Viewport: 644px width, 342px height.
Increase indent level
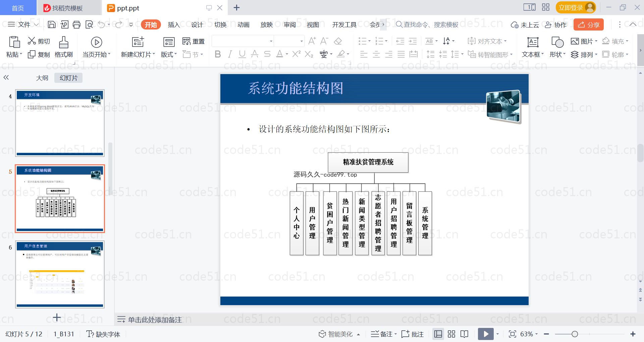click(413, 41)
